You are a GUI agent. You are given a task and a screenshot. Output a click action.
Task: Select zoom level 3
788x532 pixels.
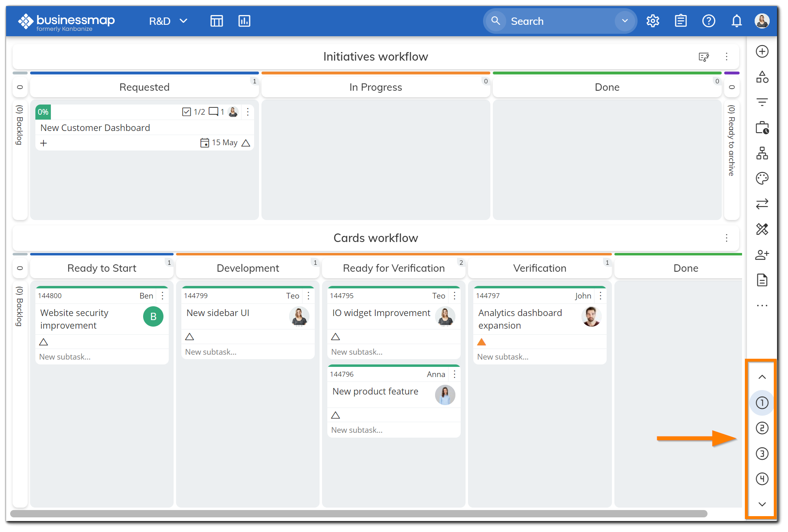(762, 454)
